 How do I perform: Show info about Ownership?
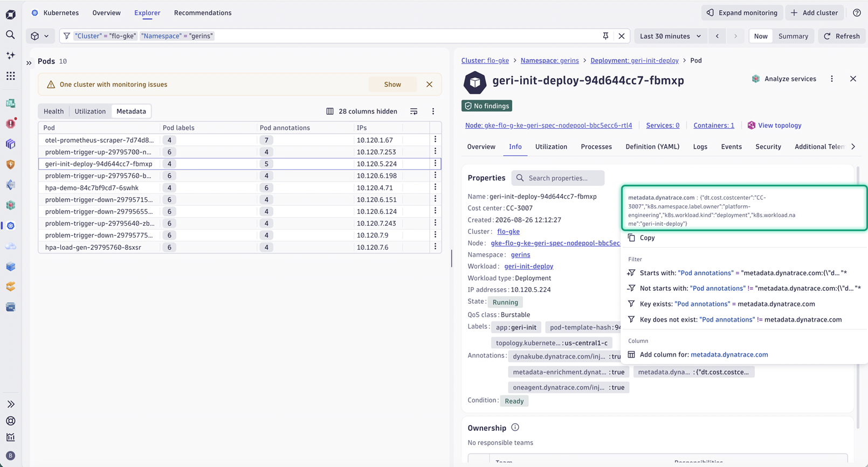515,427
